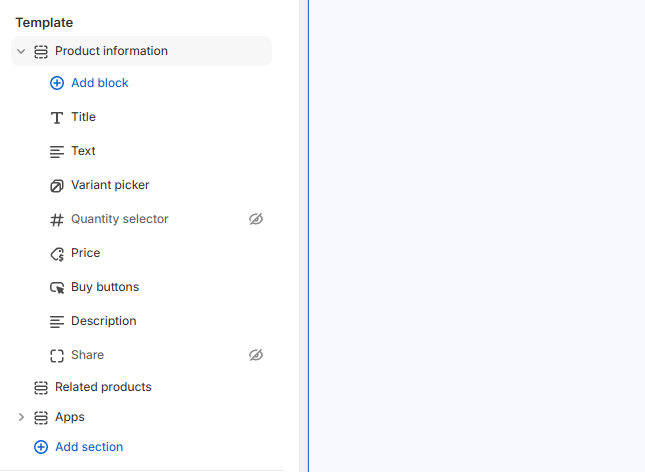The height and width of the screenshot is (472, 645).
Task: Click the Template heading
Action: coord(44,22)
